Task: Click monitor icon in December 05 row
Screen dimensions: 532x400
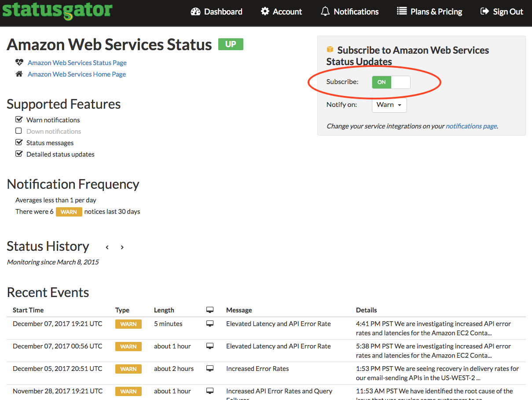Action: tap(210, 368)
